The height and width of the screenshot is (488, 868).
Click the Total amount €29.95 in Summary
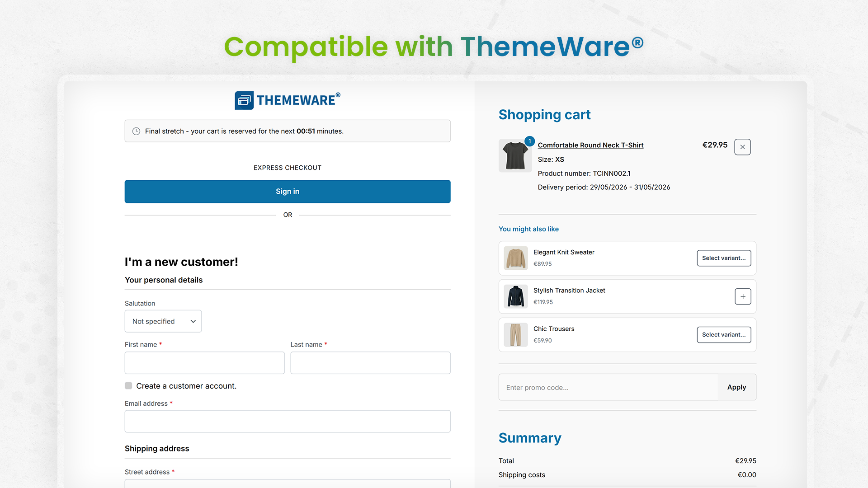(745, 461)
